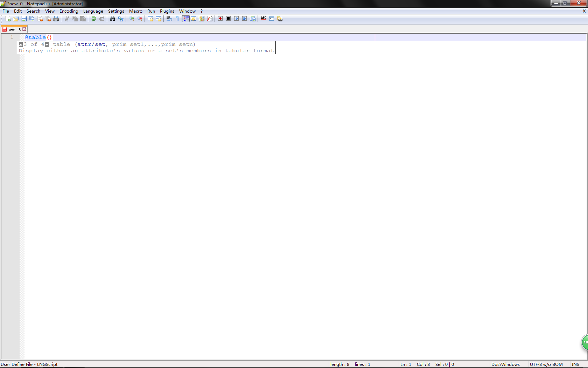Click the UTF-8 w/o BOM status field

coord(546,364)
